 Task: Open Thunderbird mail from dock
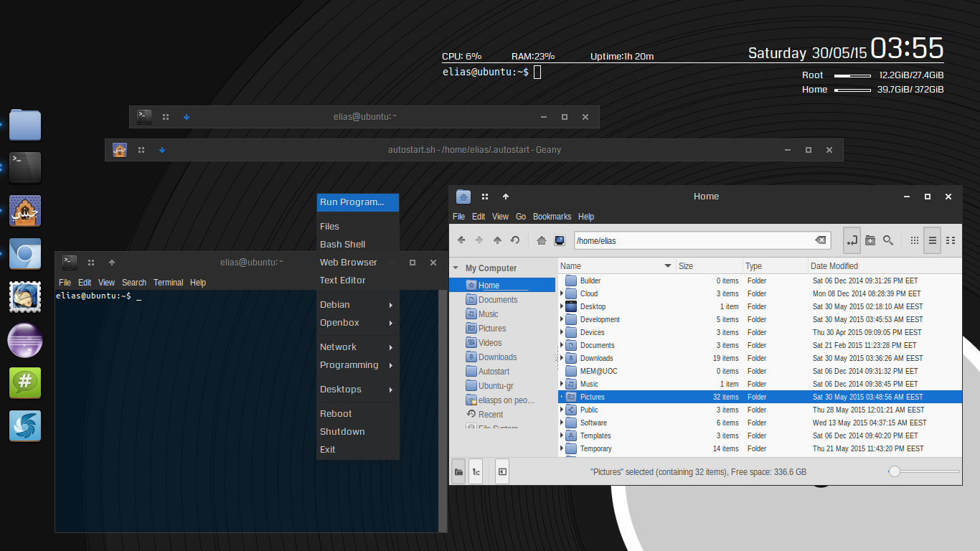point(25,297)
